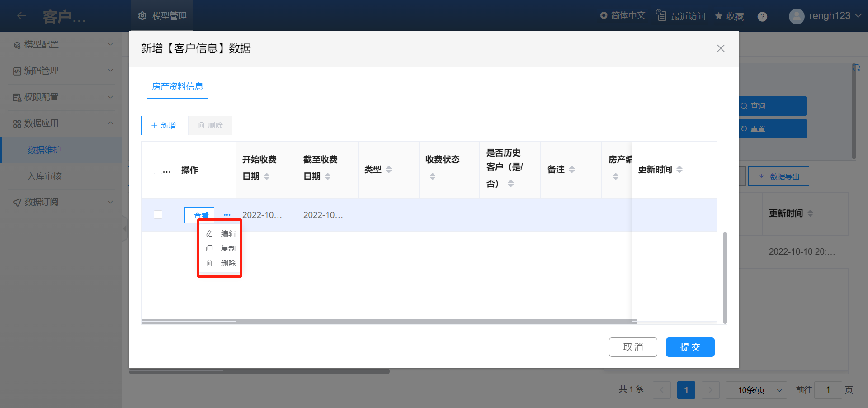
Task: Click the help question mark icon
Action: tap(762, 17)
